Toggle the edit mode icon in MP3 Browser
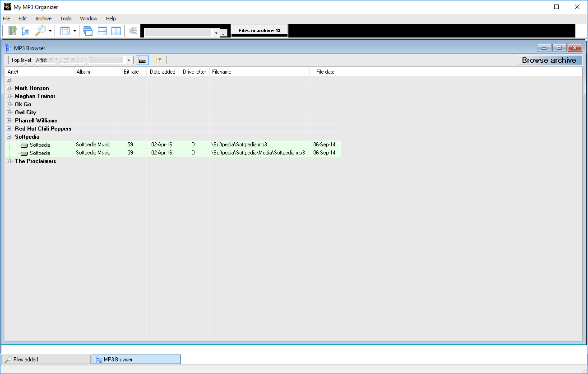 (142, 60)
